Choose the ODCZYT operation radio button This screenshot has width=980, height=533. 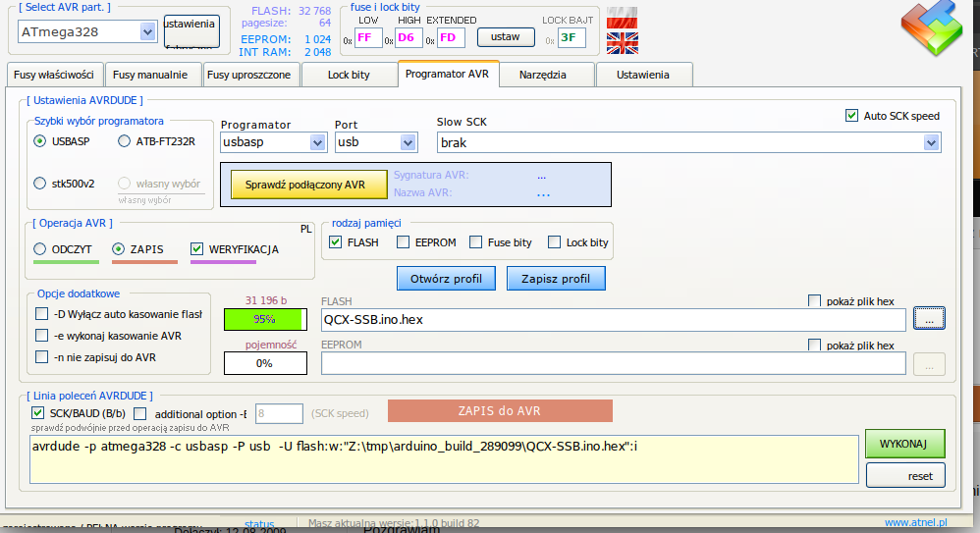pyautogui.click(x=40, y=249)
